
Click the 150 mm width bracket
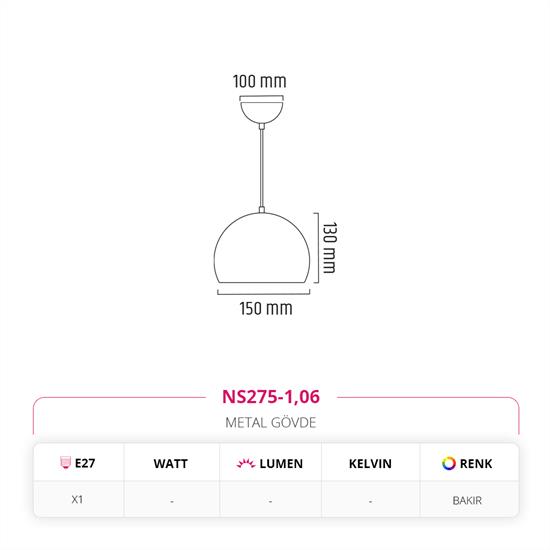[x=264, y=292]
